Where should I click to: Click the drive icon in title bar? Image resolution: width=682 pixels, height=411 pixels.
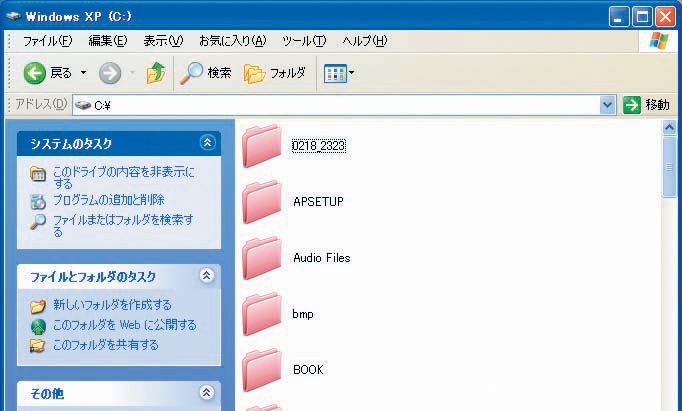[x=13, y=17]
